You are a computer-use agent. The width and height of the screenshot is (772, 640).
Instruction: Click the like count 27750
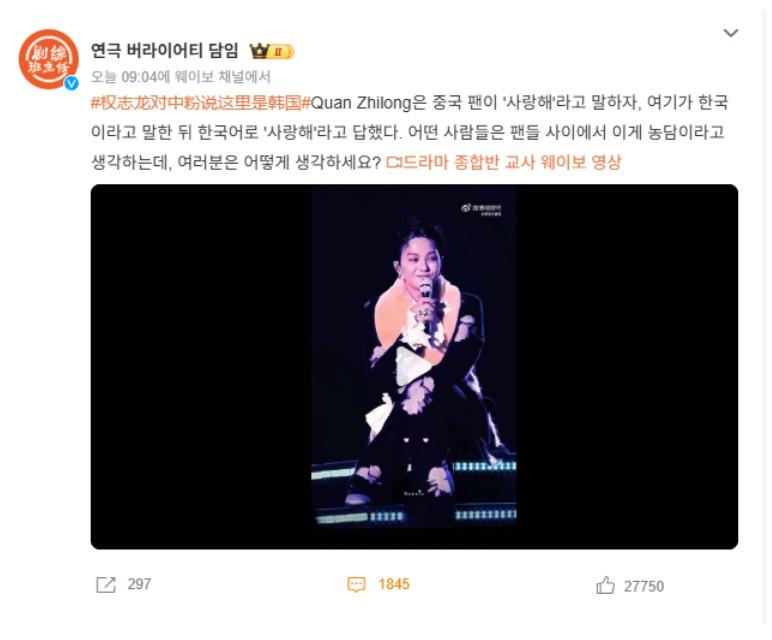point(644,586)
